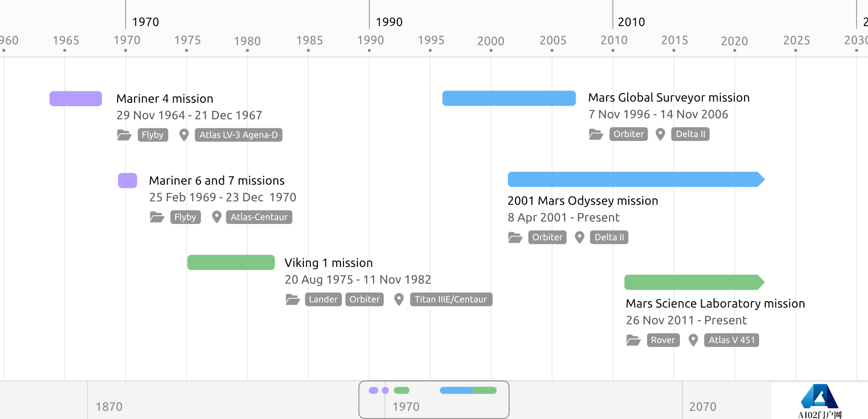
Task: Click the purple Mariner 4 timeline bar
Action: [76, 98]
